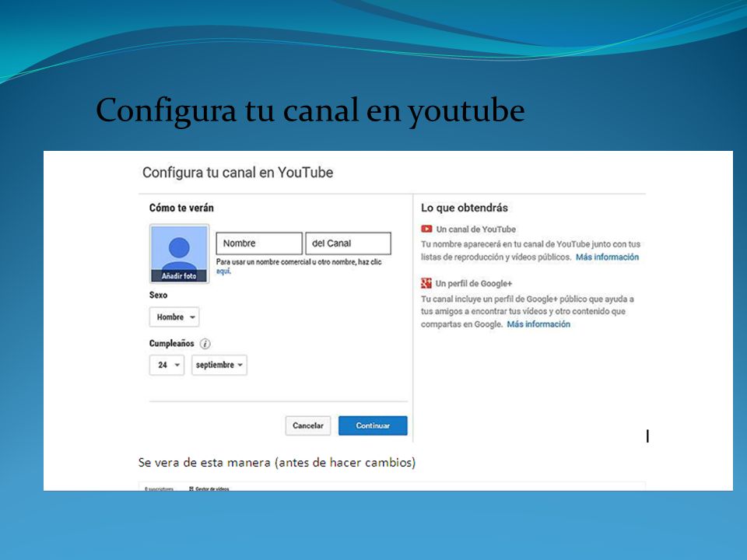Click the 'Se vera de esta manera' caption
The height and width of the screenshot is (560, 747).
[x=277, y=462]
